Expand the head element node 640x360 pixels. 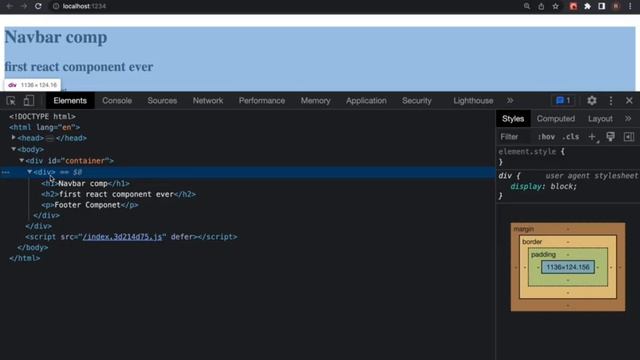13,138
